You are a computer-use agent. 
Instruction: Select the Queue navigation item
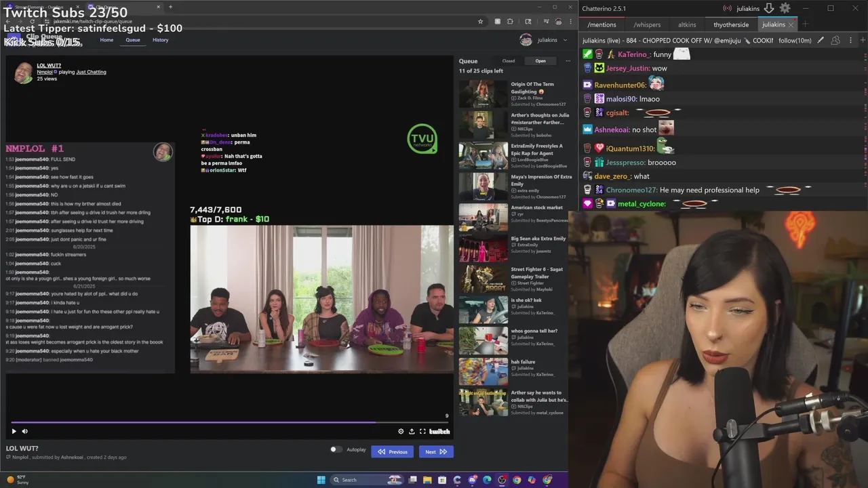pos(133,40)
